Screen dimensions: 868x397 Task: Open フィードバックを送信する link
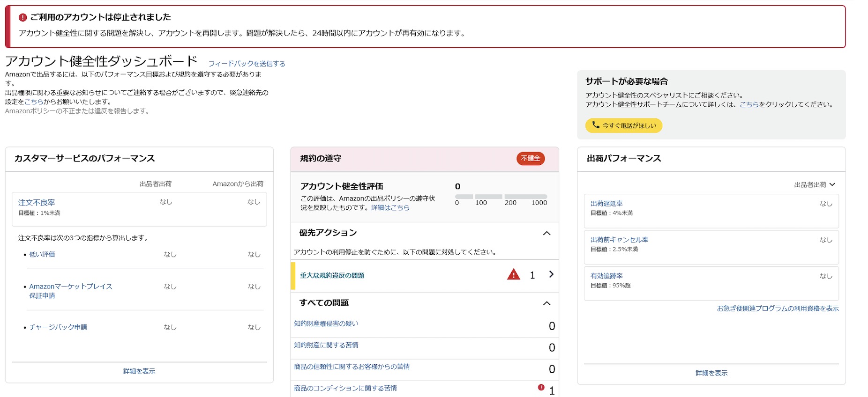(x=247, y=64)
